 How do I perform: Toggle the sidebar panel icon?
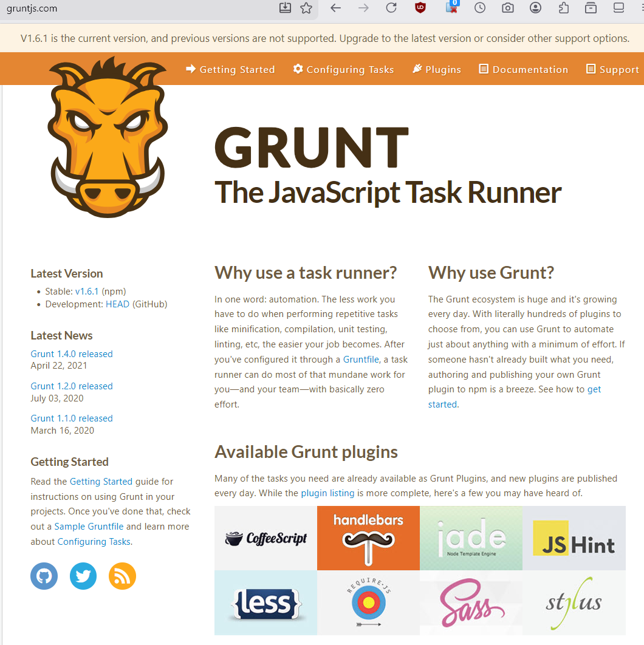click(618, 8)
